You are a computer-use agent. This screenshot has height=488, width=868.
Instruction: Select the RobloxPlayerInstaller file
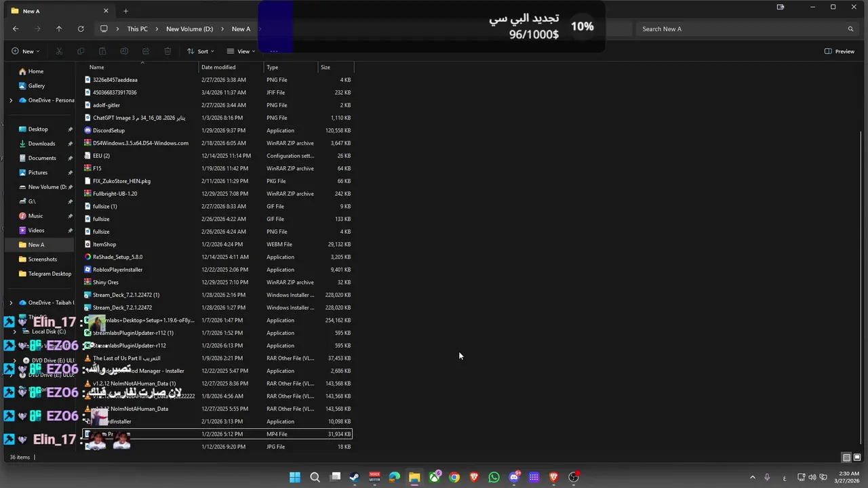217,270
